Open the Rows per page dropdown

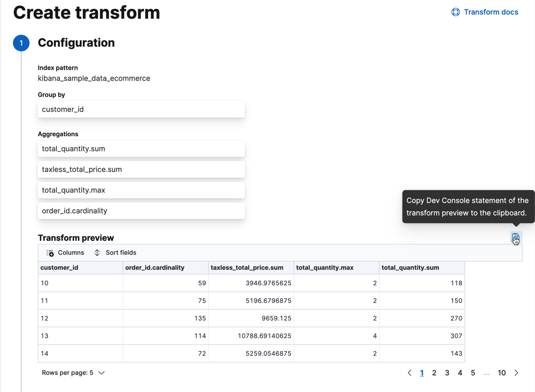(x=73, y=372)
